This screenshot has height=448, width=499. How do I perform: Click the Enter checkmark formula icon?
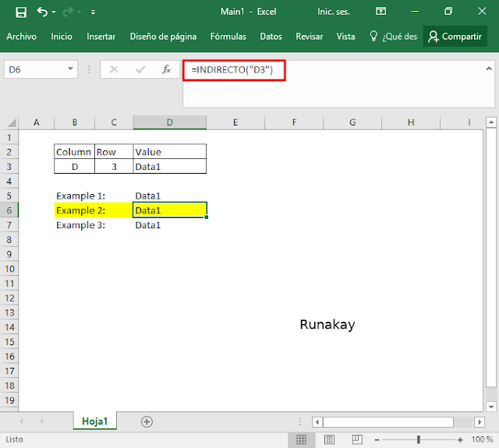(x=140, y=69)
